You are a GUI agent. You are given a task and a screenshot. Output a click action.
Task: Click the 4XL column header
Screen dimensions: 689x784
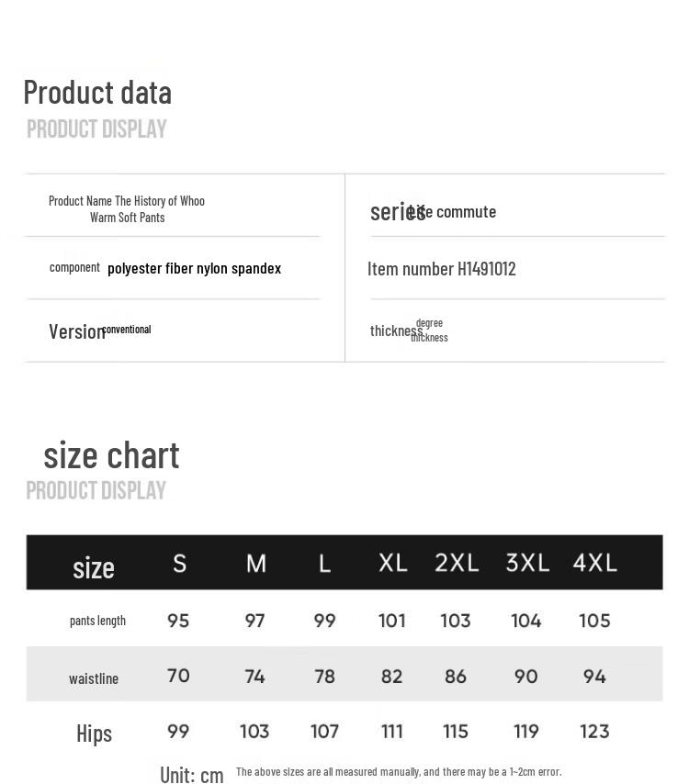594,562
